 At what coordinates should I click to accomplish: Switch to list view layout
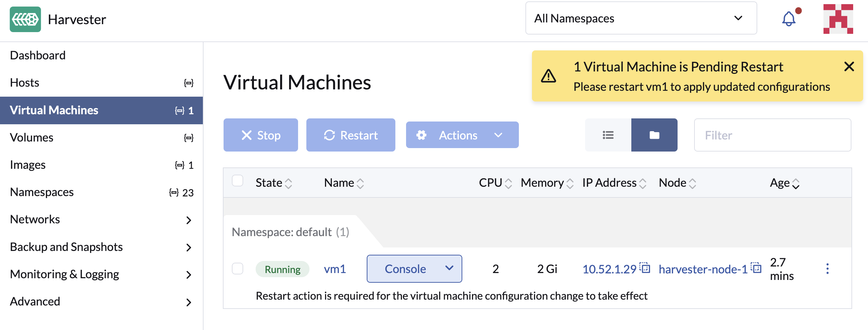[608, 135]
